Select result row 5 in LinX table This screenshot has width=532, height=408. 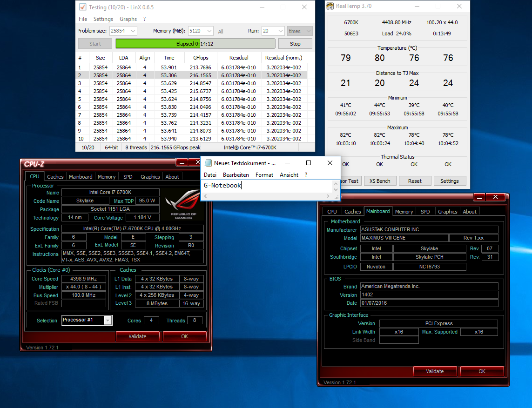pyautogui.click(x=191, y=99)
